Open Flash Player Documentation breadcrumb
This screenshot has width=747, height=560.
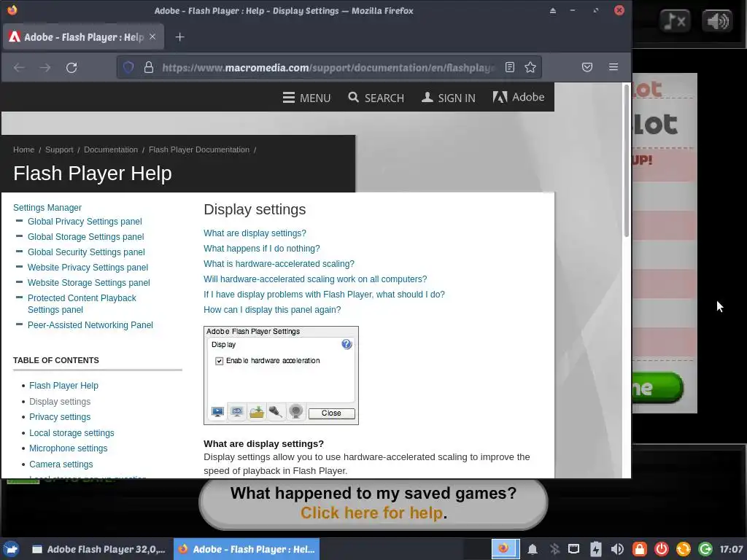[x=199, y=149]
